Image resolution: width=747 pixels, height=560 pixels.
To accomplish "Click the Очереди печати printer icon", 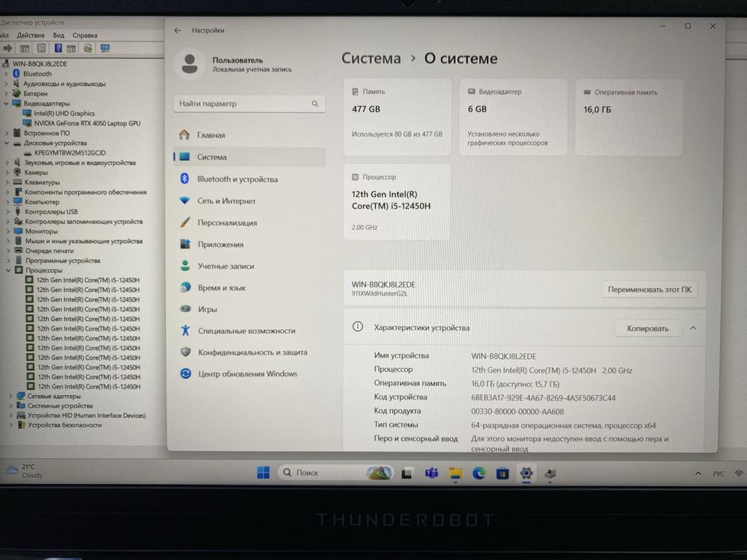I will [x=18, y=250].
